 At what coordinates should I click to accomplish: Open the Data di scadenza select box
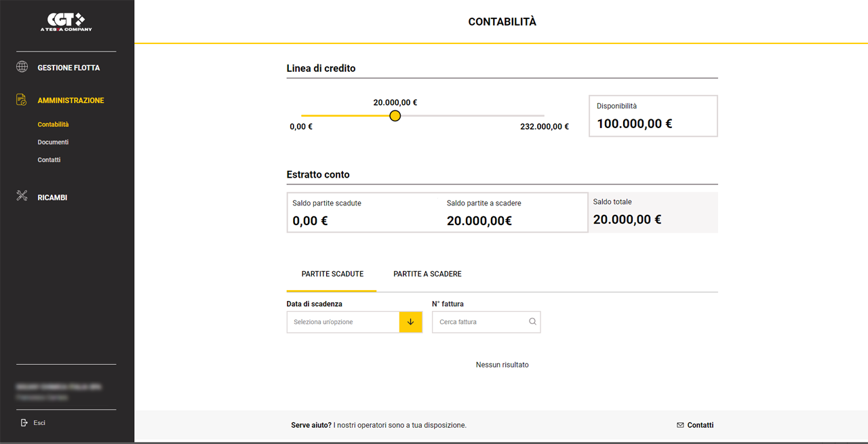354,322
